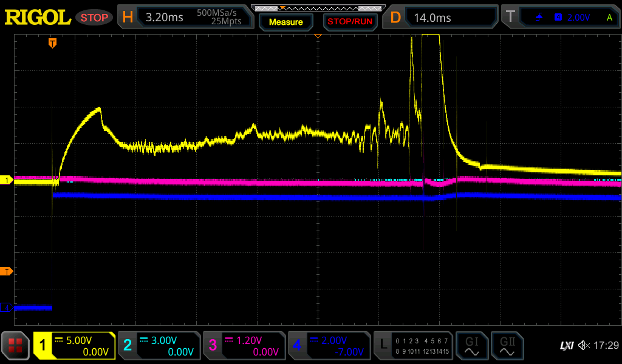Click the RIGOL logo

[x=38, y=18]
